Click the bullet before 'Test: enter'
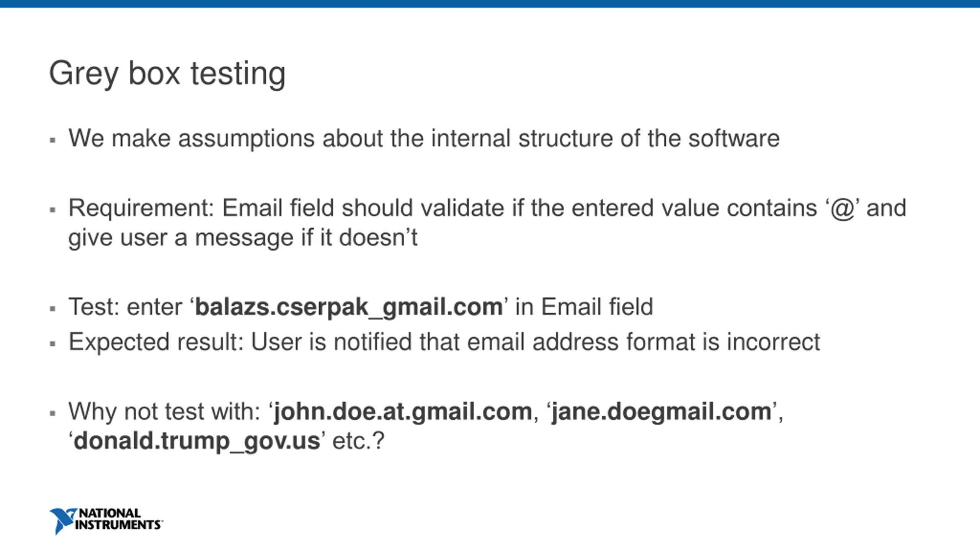 click(x=53, y=308)
